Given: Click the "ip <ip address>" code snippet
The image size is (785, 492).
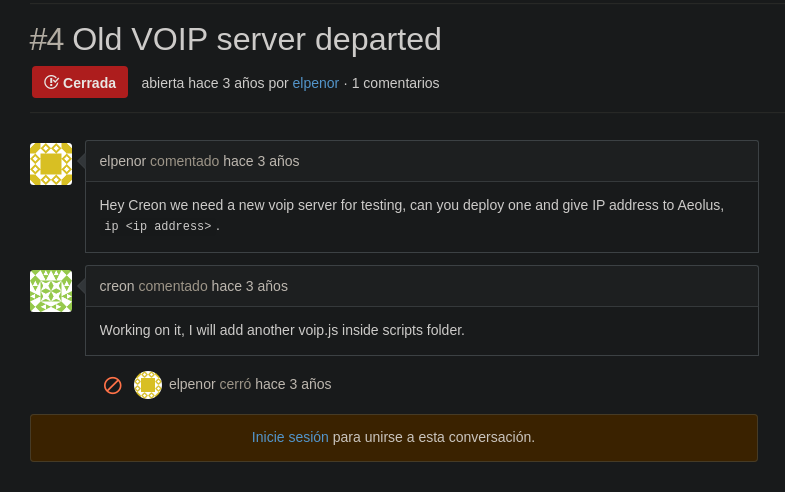Looking at the screenshot, I should [x=158, y=227].
